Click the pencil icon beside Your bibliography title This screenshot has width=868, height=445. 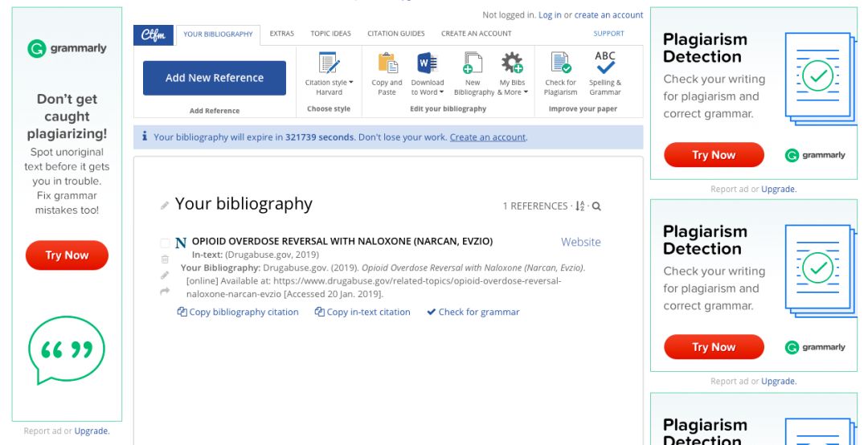[165, 206]
